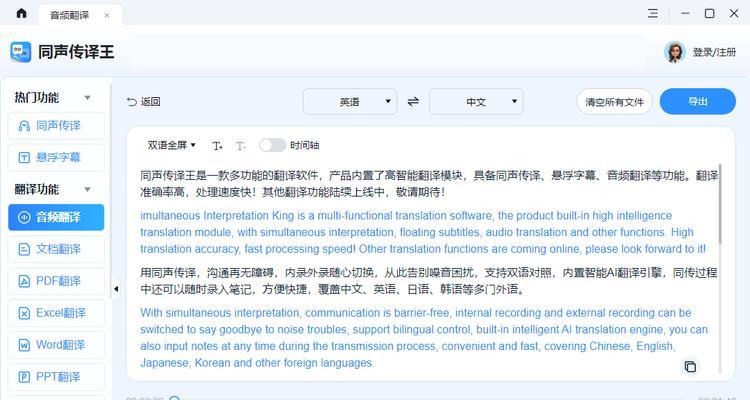Click the PDF icon beside PDF翻译
Viewport: 750px width, 400px height.
click(24, 281)
